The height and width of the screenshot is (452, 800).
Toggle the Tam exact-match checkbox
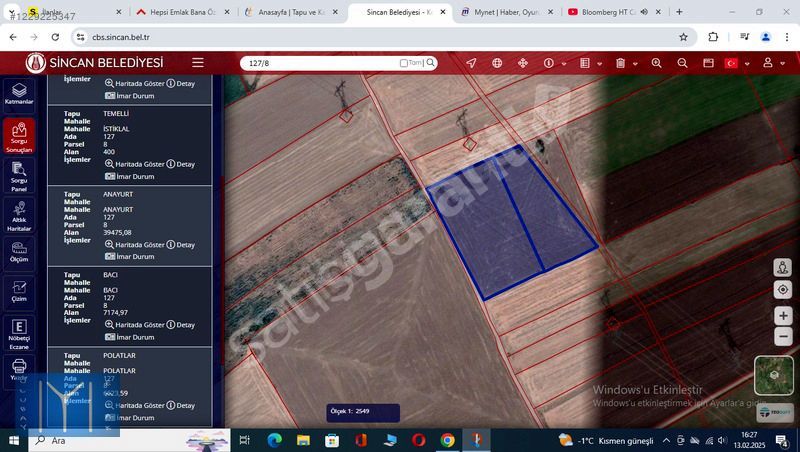point(404,63)
